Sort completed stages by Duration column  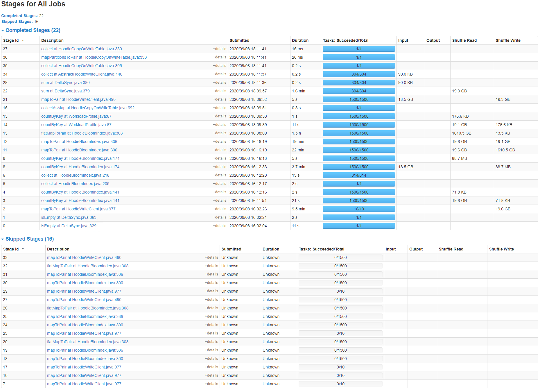point(300,40)
